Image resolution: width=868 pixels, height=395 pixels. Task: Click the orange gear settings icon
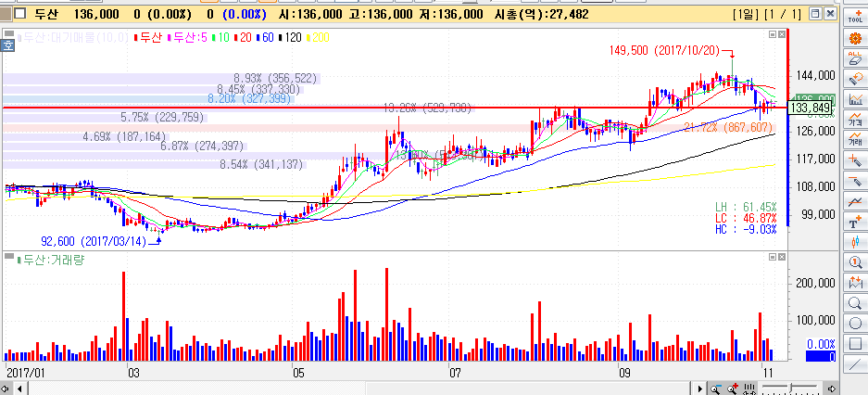pos(856,38)
